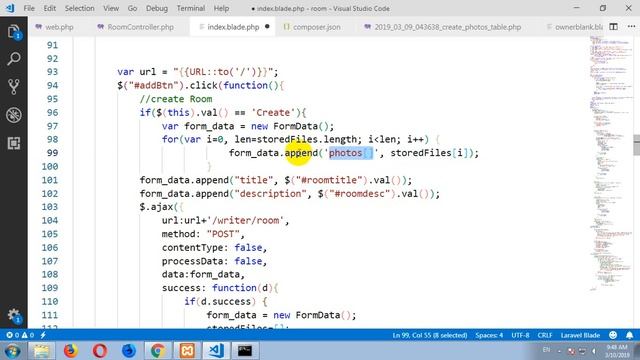
Task: Change end of line sequence CRLF
Action: click(544, 335)
